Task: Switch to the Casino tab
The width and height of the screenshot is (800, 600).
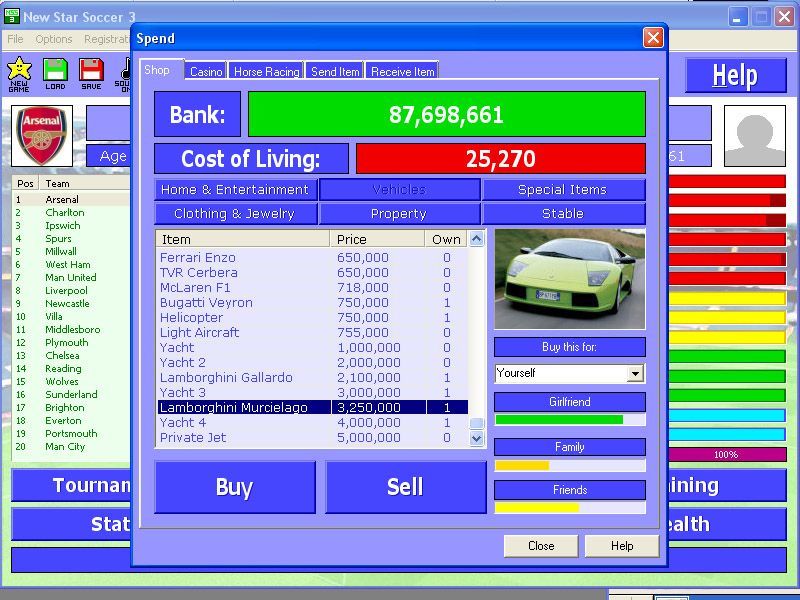Action: point(206,71)
